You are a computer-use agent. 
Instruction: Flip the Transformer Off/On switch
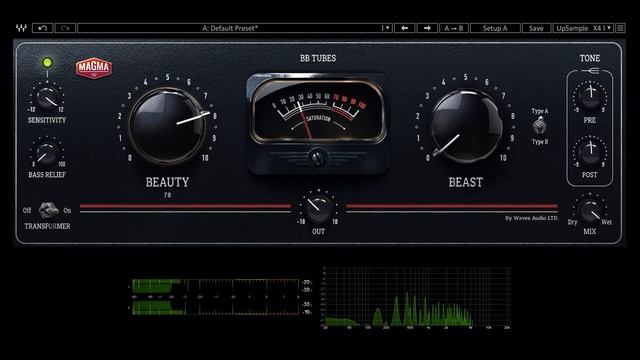point(48,210)
